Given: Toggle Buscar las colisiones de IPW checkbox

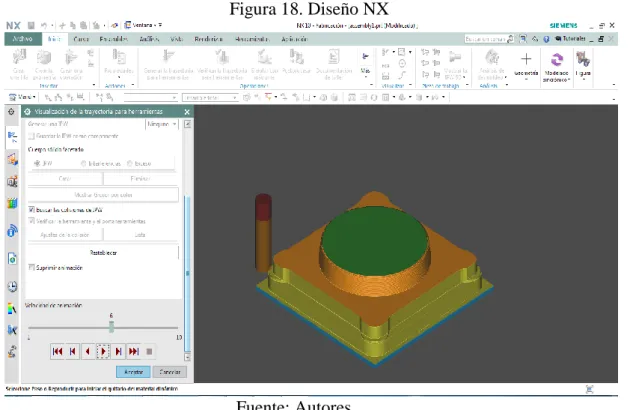Looking at the screenshot, I should 31,209.
